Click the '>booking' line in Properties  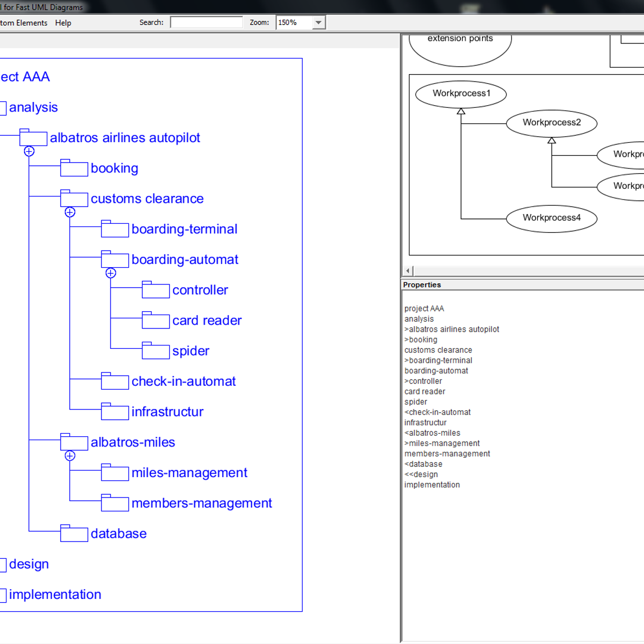click(421, 340)
